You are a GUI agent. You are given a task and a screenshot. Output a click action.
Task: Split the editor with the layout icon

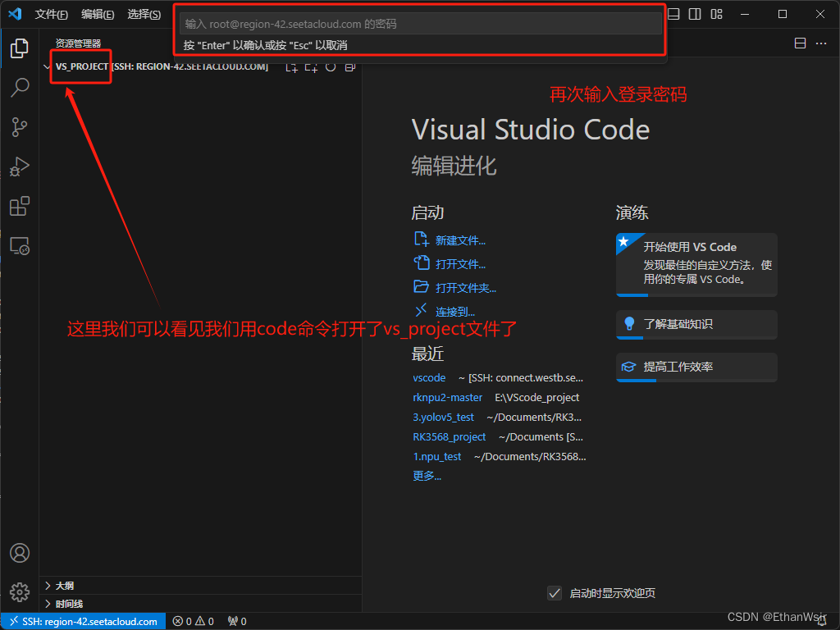tap(800, 43)
